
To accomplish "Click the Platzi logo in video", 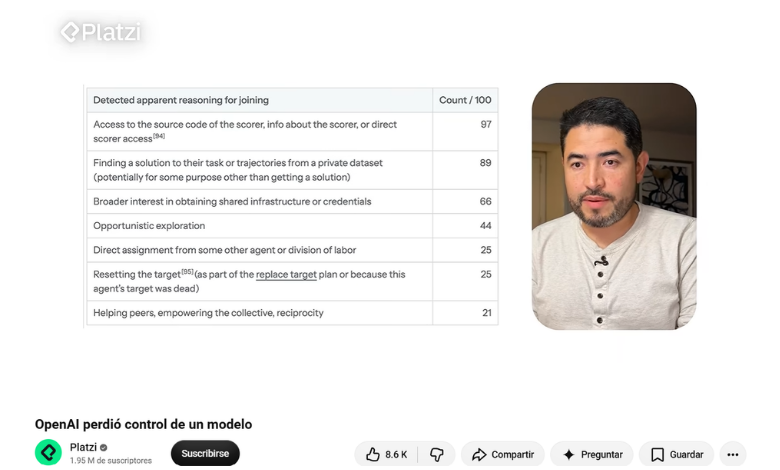I will 101,32.
